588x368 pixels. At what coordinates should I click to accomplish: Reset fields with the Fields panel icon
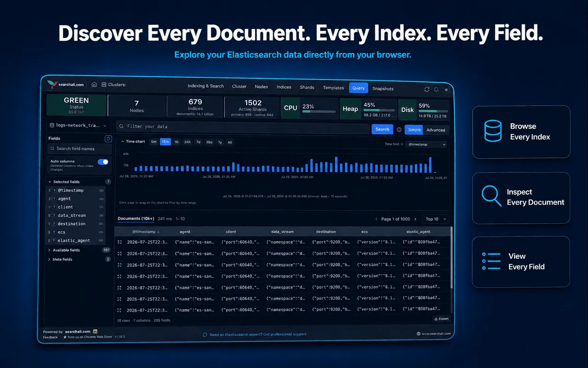pos(108,138)
